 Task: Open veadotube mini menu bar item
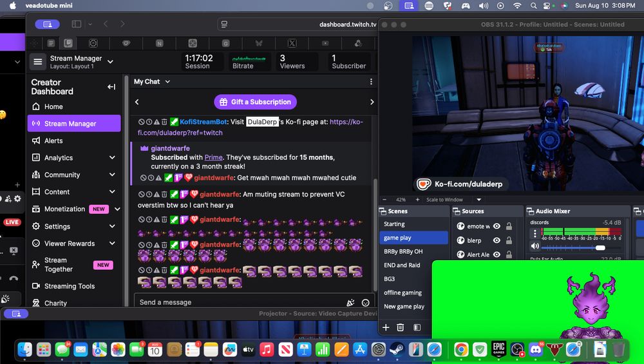point(49,6)
